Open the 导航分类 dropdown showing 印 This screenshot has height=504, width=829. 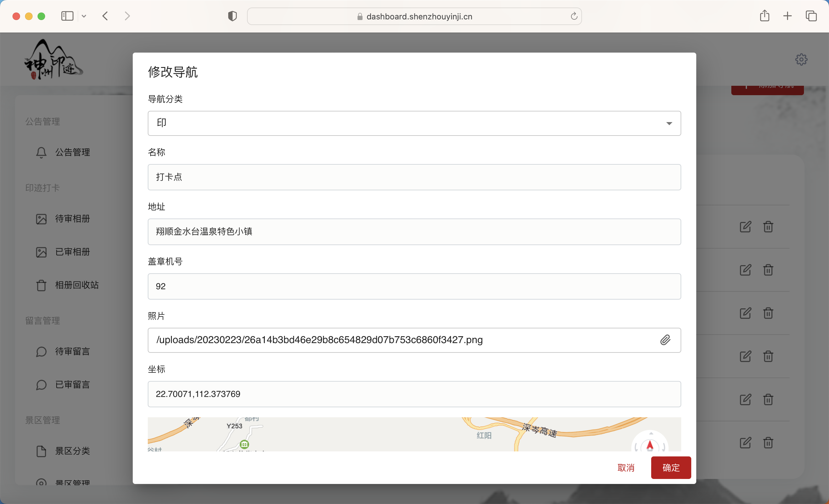click(414, 123)
